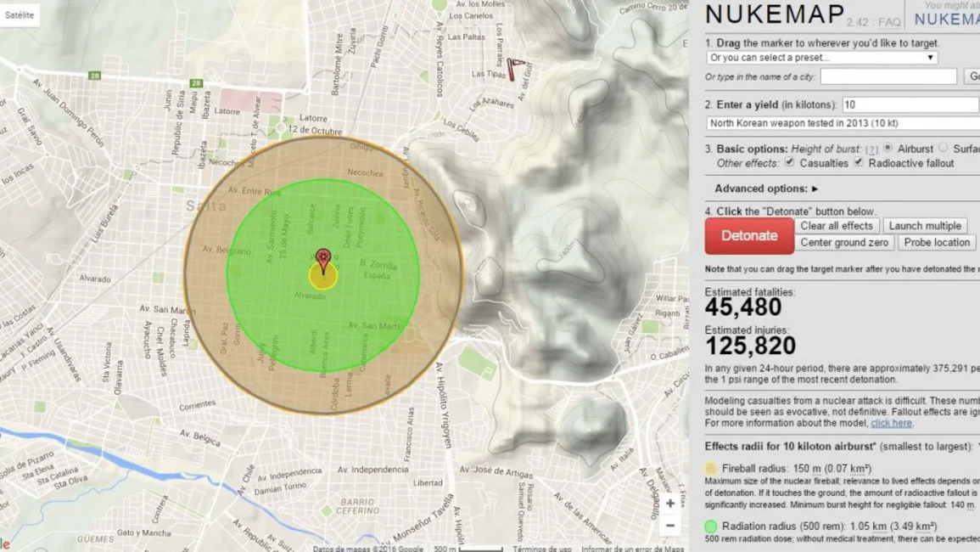Click Launch multiple button
The image size is (980, 552).
925,226
